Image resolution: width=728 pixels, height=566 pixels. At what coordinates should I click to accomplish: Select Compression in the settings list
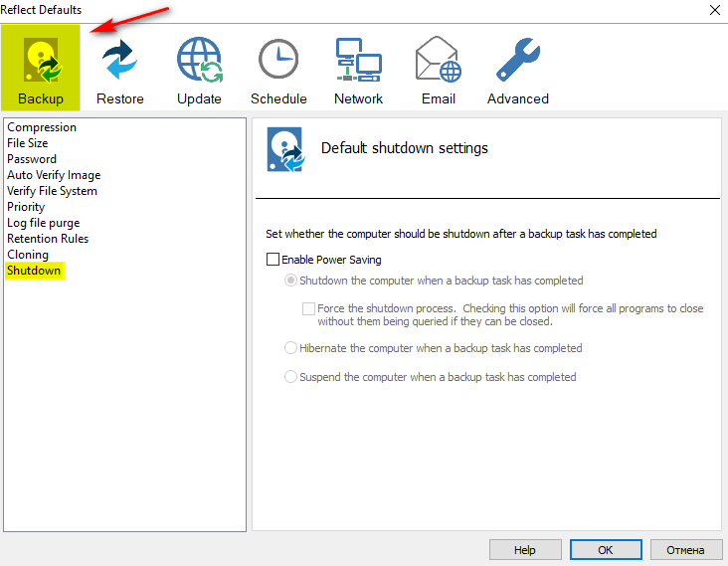tap(42, 127)
